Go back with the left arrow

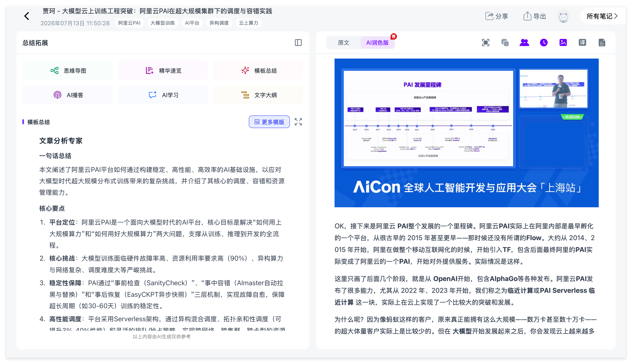point(27,16)
